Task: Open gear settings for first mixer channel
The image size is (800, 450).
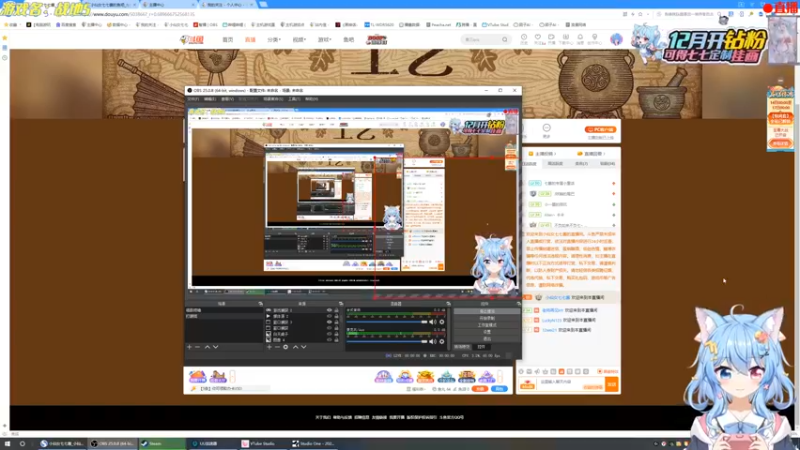Action: pos(442,322)
